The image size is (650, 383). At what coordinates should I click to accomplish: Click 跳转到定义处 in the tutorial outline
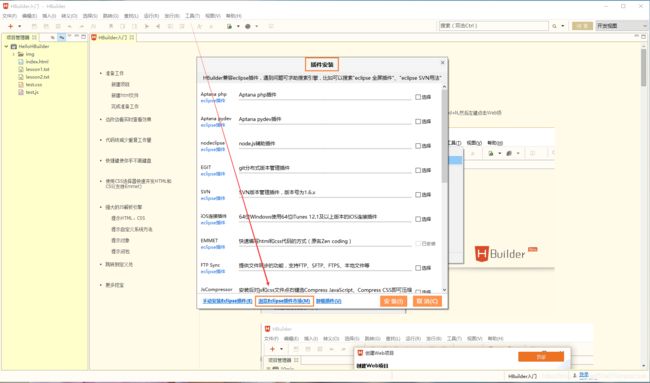pos(119,264)
